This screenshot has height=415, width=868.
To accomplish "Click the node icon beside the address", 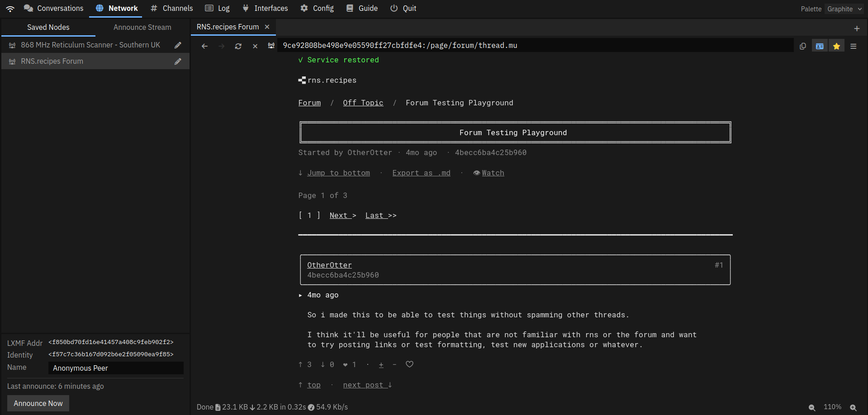I will pyautogui.click(x=271, y=46).
